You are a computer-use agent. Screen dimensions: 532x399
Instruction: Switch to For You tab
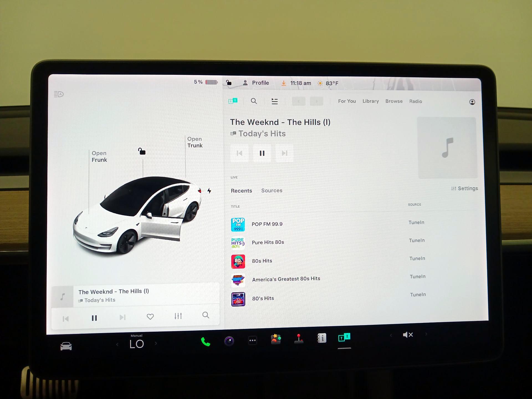coord(347,101)
